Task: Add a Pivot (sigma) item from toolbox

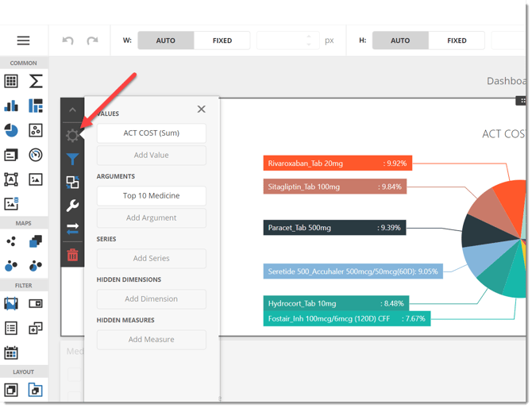Action: tap(36, 81)
